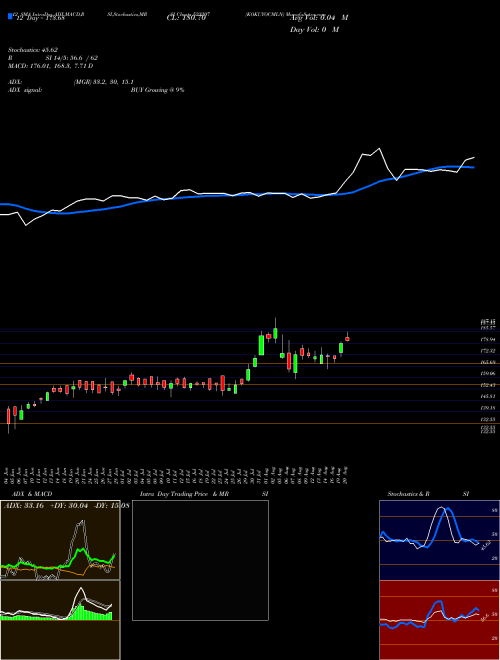
Task: Click the tallest green candlestick in the price chart
Action: pyautogui.click(x=261, y=345)
